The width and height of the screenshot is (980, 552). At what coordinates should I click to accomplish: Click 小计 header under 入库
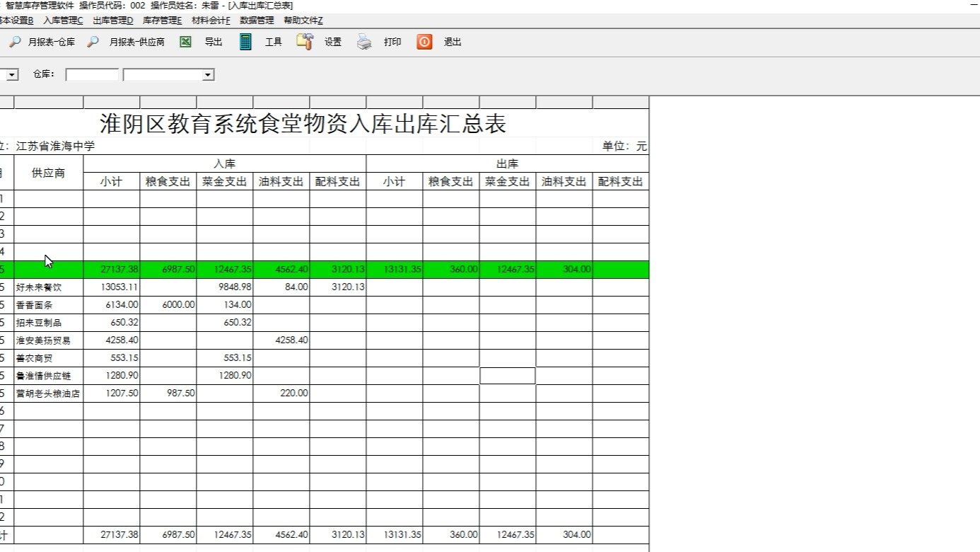point(112,182)
